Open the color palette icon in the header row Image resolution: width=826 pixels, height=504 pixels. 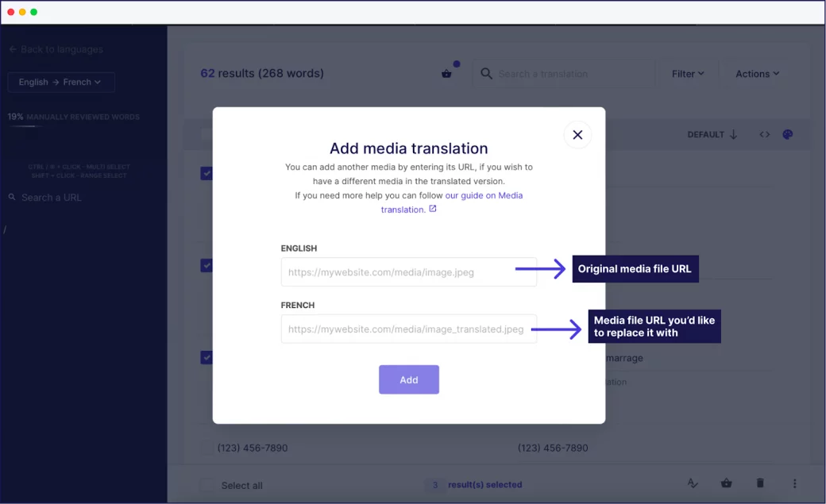788,135
